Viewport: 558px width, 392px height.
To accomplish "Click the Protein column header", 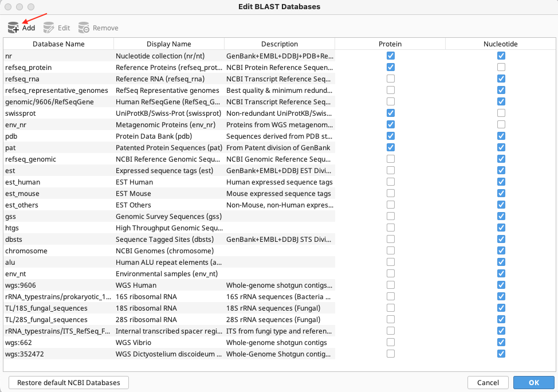I will tap(390, 44).
